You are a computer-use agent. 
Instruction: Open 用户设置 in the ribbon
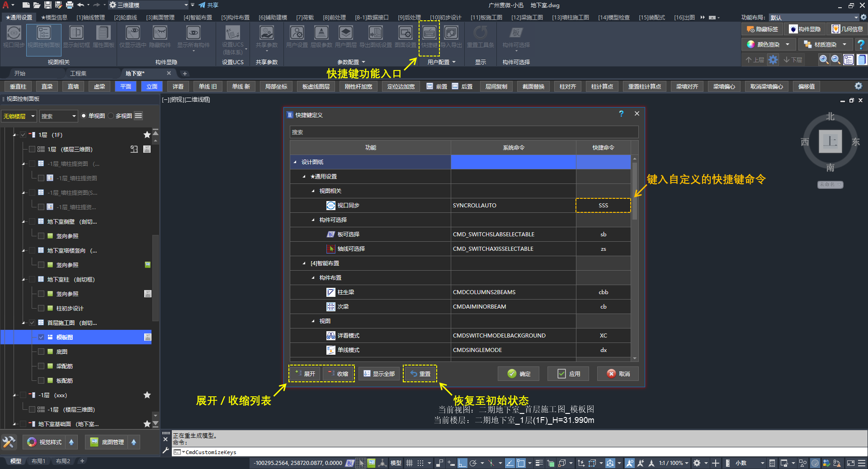297,36
